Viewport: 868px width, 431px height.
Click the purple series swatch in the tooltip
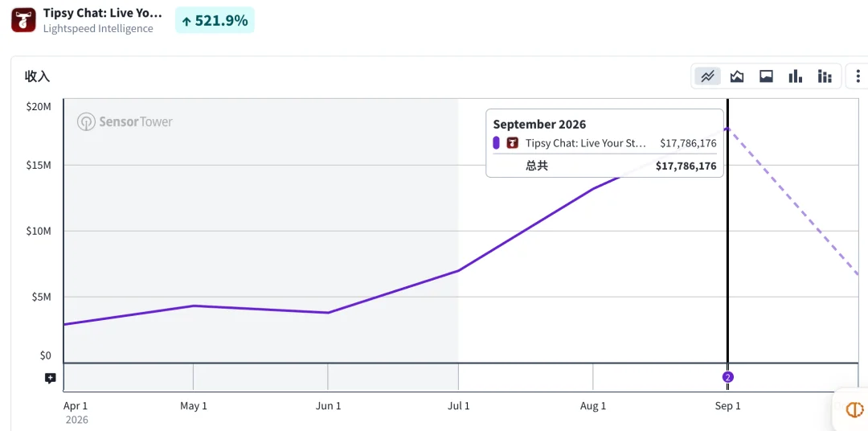coord(497,143)
